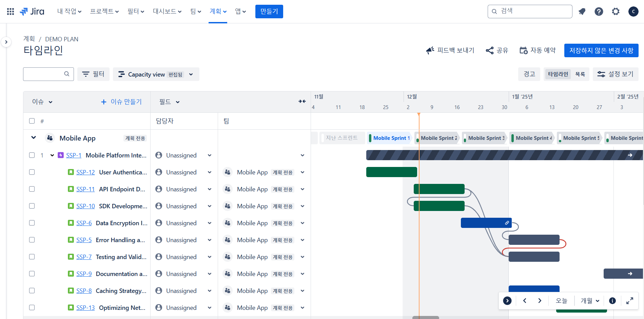Open the settings gear icon
Screen dimensions: 644x319
click(x=616, y=12)
